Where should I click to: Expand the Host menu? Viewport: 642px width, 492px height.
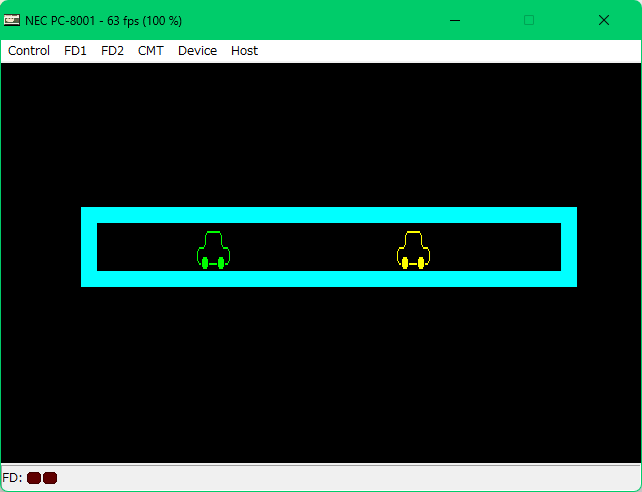tap(244, 51)
